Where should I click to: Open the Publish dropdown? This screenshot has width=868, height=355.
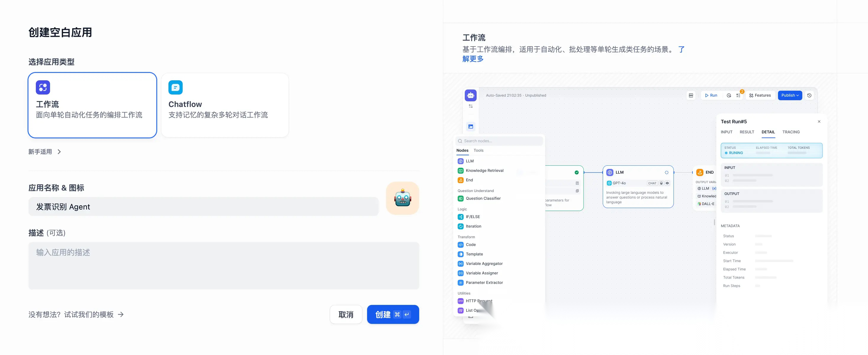point(790,95)
